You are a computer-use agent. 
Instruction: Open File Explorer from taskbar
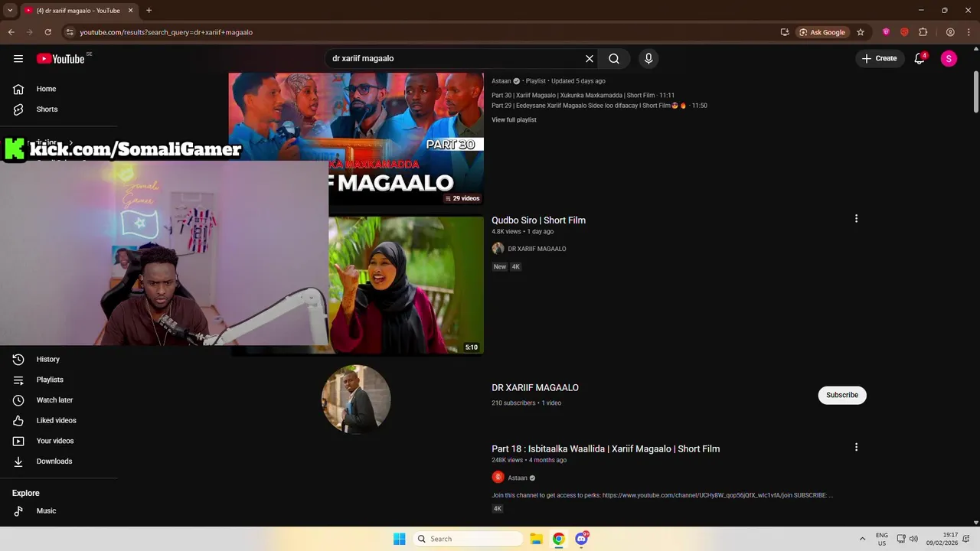(x=537, y=539)
